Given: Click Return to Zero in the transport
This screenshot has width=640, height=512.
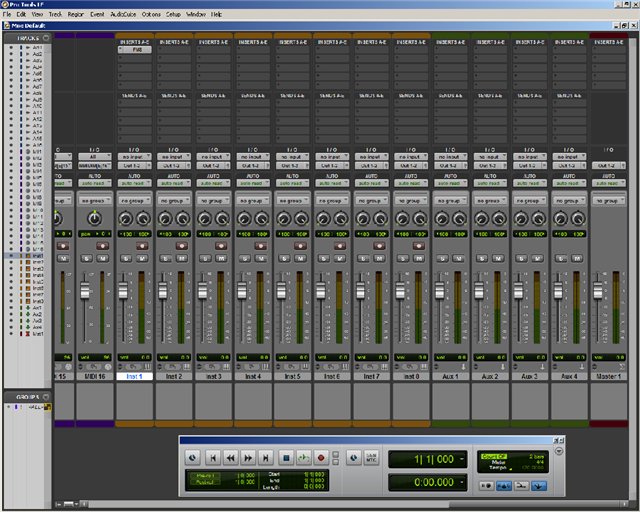Looking at the screenshot, I should [x=212, y=457].
